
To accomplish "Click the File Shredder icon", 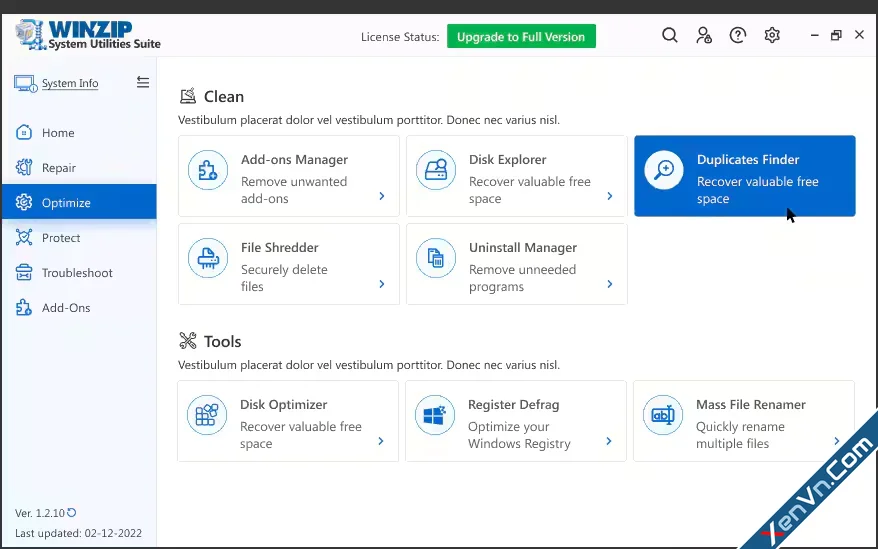I will 208,258.
